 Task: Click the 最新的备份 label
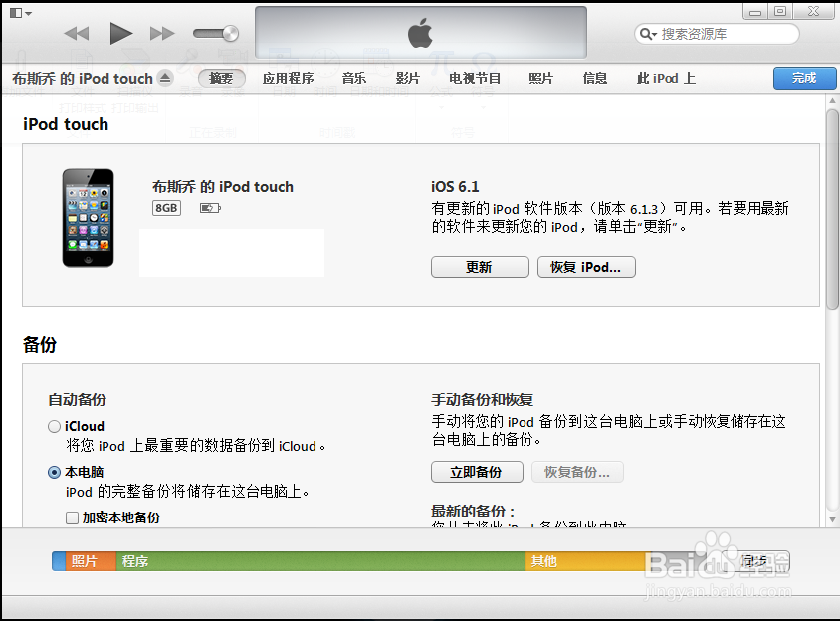click(x=473, y=511)
